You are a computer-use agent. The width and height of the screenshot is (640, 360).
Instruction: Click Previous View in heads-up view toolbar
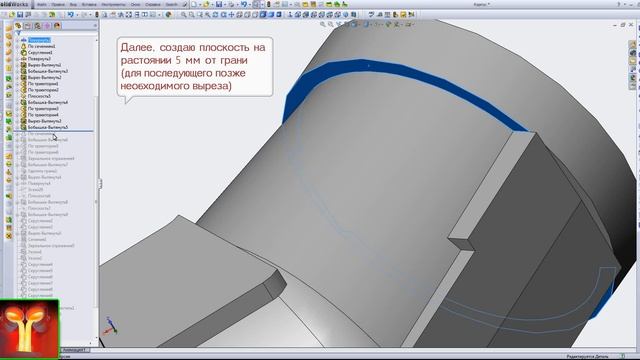[x=339, y=24]
